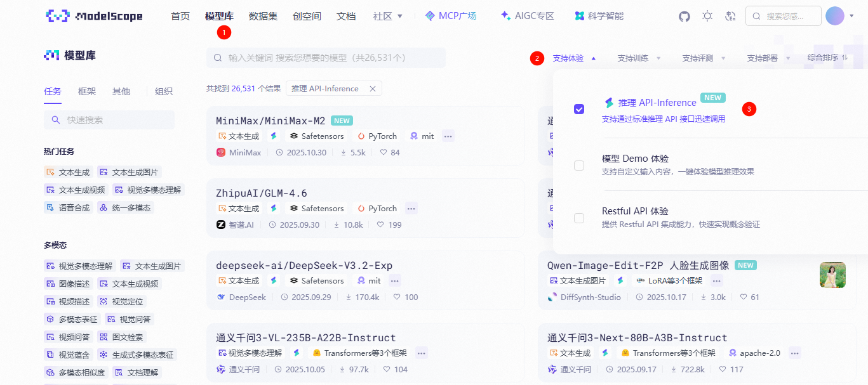Click ellipsis on 通义千问3-Next-80B card
The image size is (868, 385).
coord(794,353)
